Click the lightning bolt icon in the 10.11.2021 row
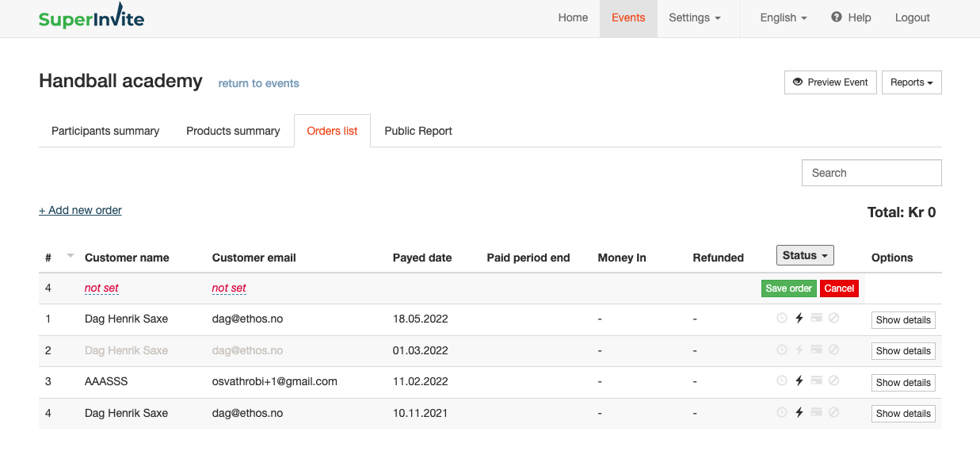The image size is (980, 470). point(799,411)
